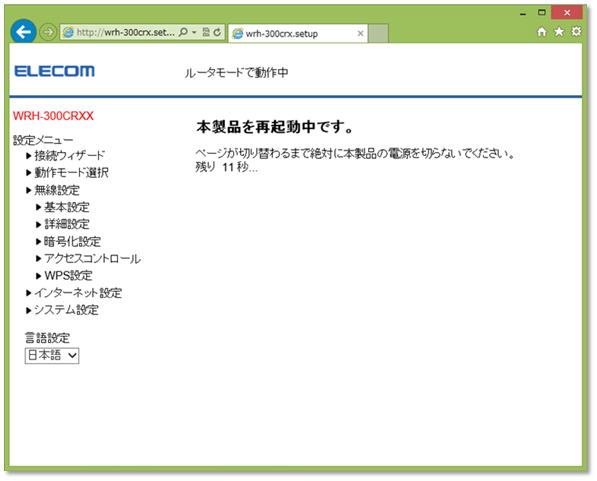
Task: Click the browser back arrow button
Action: (24, 32)
